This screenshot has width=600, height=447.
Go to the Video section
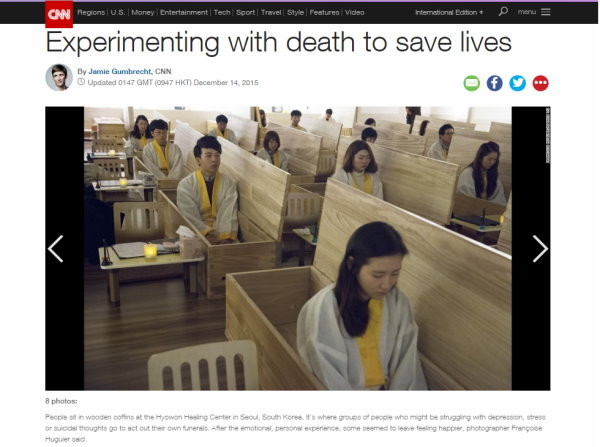tap(355, 12)
